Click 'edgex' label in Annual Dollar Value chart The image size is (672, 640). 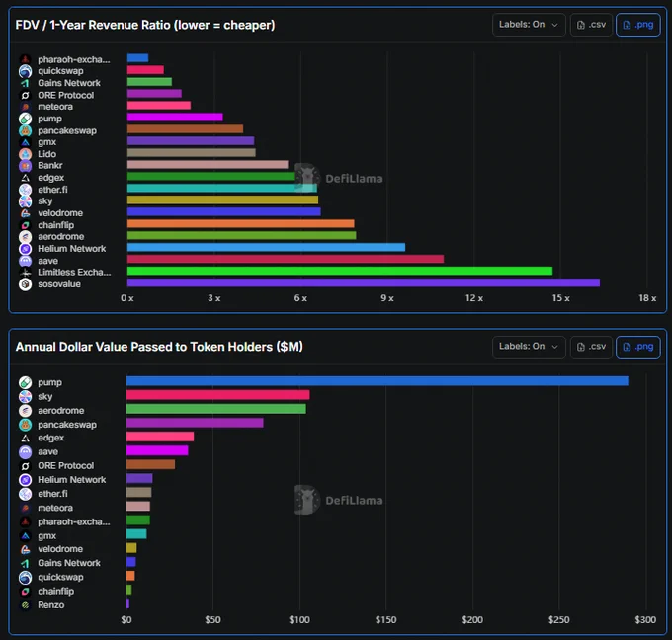tap(51, 438)
